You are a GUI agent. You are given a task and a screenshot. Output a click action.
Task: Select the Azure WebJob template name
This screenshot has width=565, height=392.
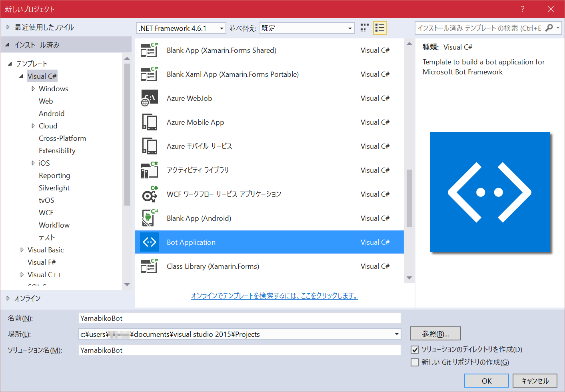click(x=190, y=98)
